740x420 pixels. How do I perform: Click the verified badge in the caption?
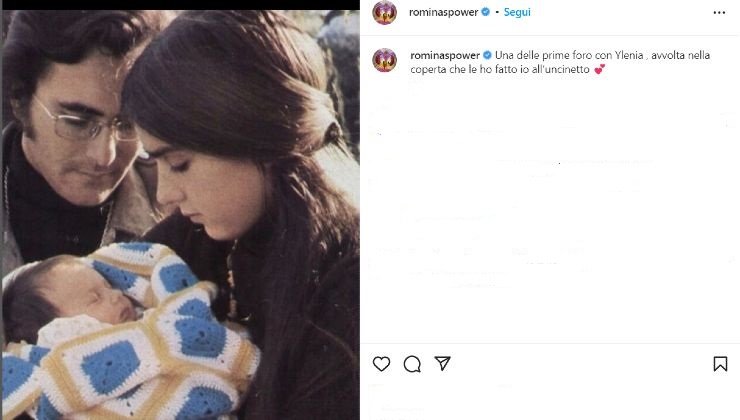tap(486, 54)
